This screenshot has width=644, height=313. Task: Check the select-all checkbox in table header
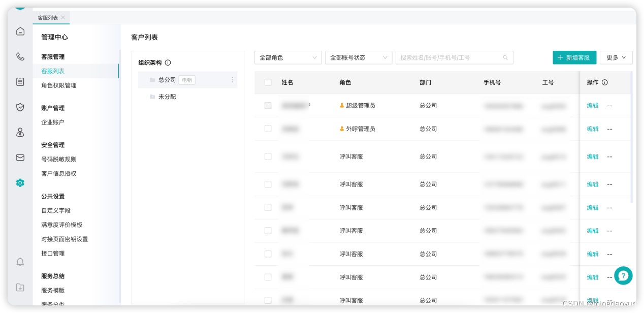click(x=268, y=82)
